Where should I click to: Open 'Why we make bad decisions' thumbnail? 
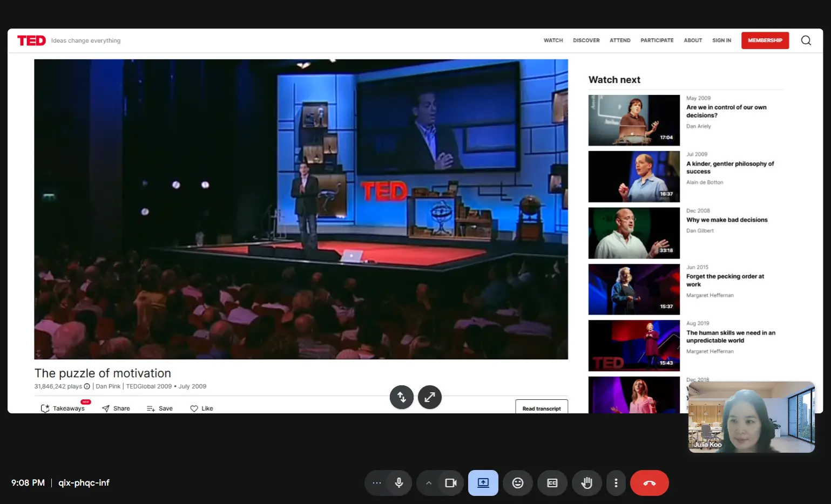coord(634,233)
